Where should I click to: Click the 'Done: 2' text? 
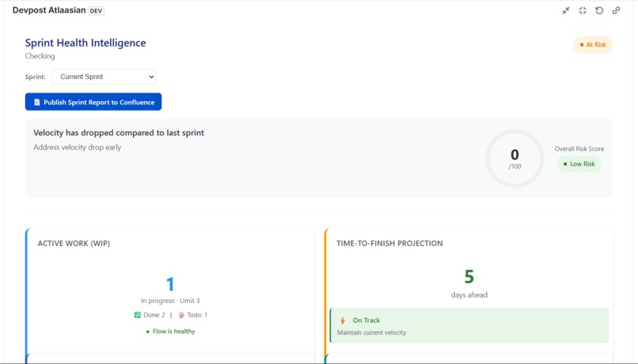(154, 315)
